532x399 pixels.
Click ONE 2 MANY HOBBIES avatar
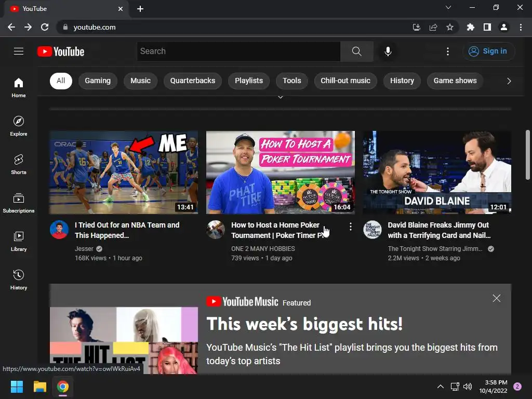click(x=216, y=230)
